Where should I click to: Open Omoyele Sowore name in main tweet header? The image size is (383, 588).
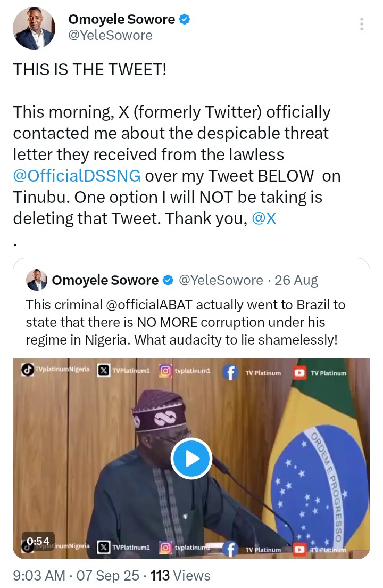(122, 19)
